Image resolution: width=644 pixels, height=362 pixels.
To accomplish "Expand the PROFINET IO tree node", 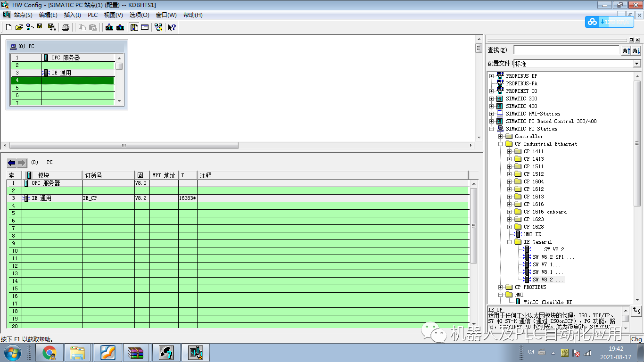I will (491, 91).
